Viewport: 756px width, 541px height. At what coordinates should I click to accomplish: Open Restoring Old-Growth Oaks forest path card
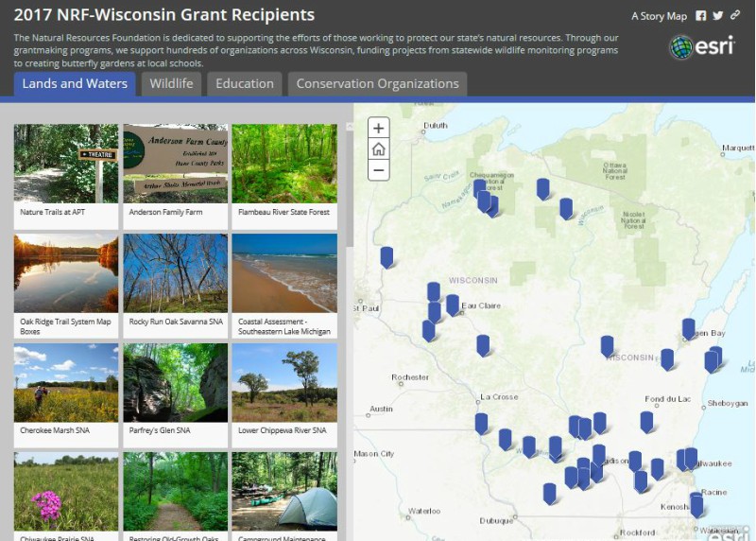point(176,497)
